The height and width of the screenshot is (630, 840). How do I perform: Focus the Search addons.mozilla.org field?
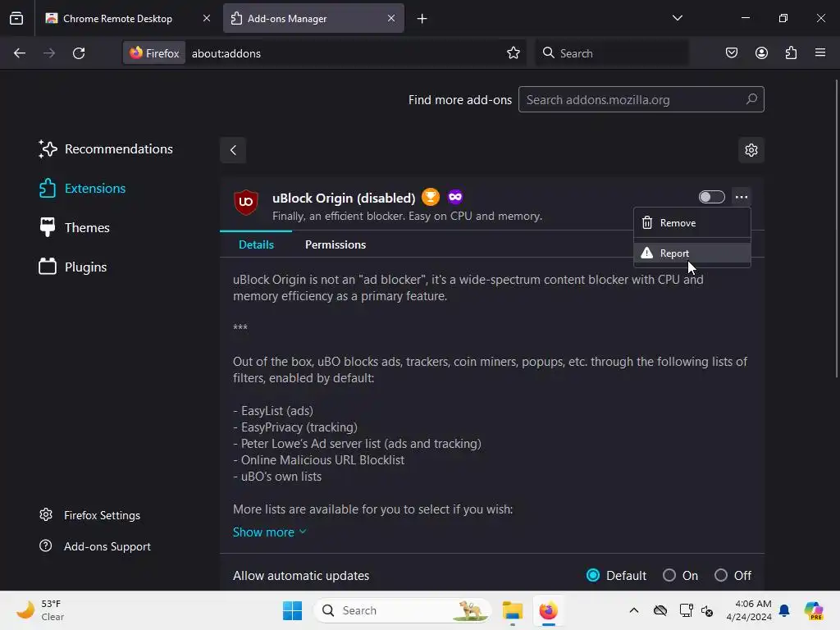[641, 99]
